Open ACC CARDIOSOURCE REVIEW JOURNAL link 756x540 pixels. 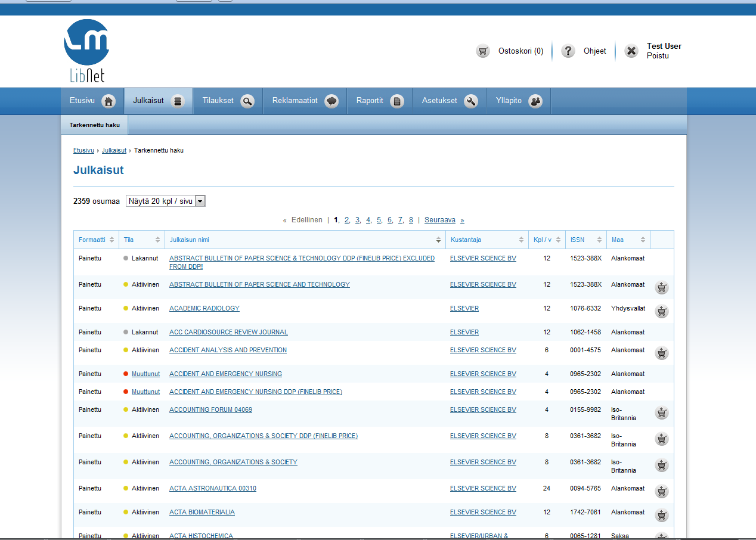[x=228, y=332]
